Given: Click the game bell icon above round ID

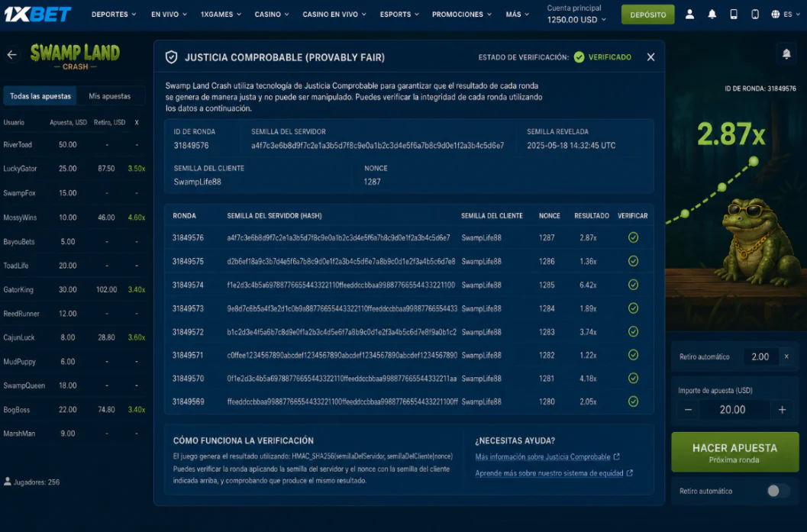Looking at the screenshot, I should click(786, 53).
